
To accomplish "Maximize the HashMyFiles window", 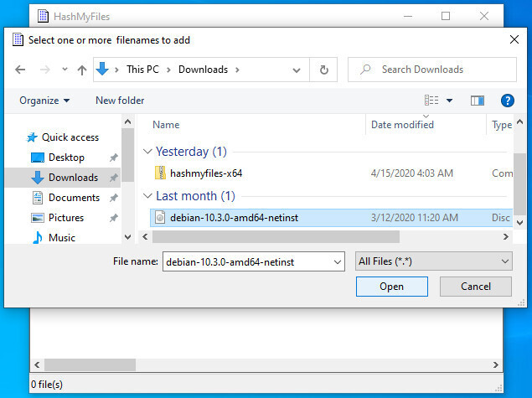I will (x=446, y=16).
